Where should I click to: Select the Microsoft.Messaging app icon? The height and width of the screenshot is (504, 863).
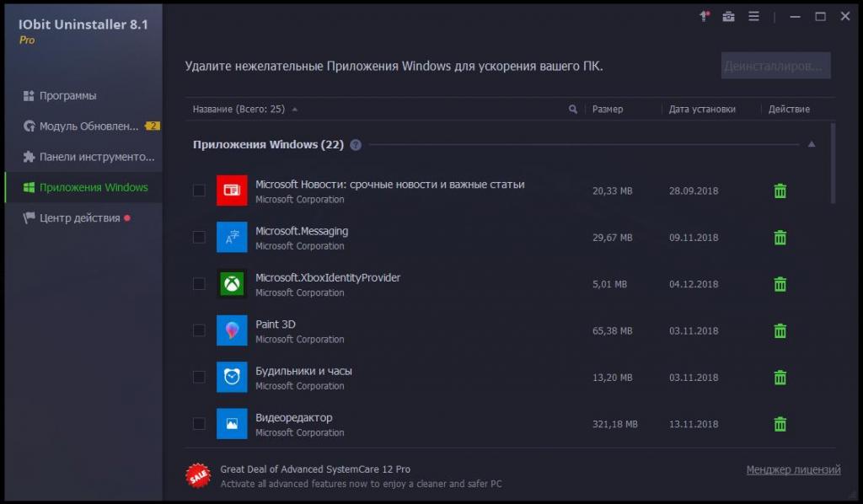click(x=232, y=237)
